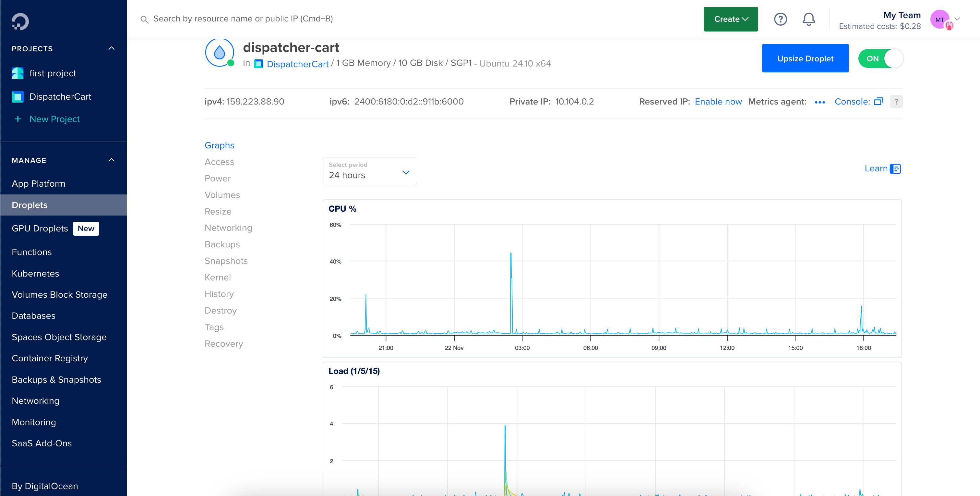Open the notifications bell icon
Screen dimensions: 980x496
coord(808,19)
